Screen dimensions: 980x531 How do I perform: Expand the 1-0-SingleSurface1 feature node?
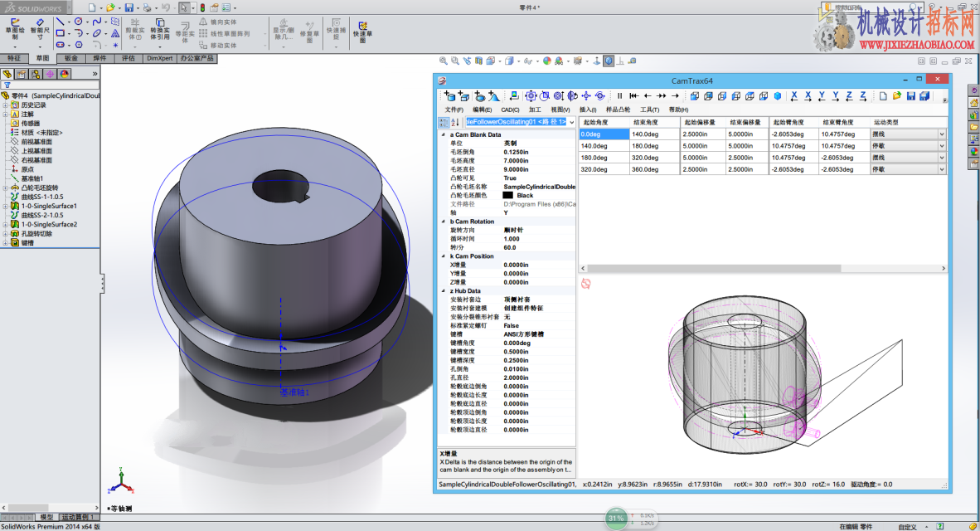click(5, 206)
